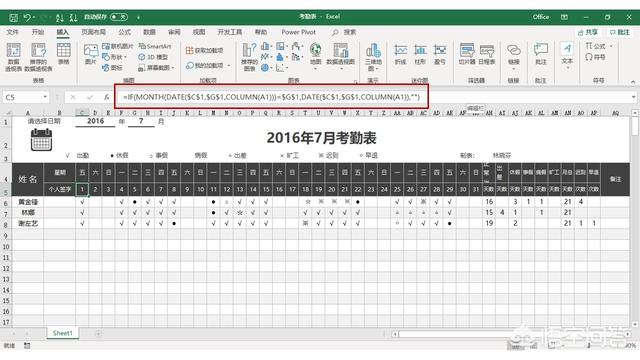Click the Save icon in title bar
Image resolution: width=640 pixels, height=360 pixels.
[13, 17]
